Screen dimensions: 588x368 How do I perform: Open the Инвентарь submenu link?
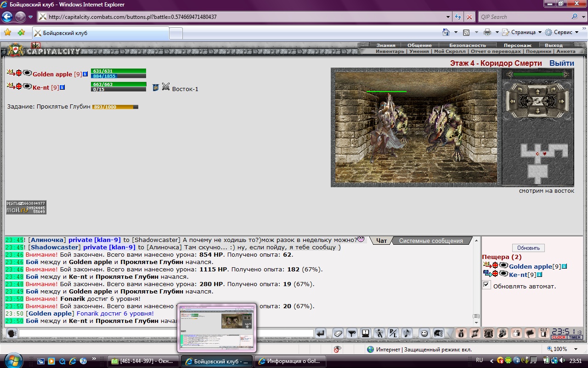pyautogui.click(x=390, y=52)
